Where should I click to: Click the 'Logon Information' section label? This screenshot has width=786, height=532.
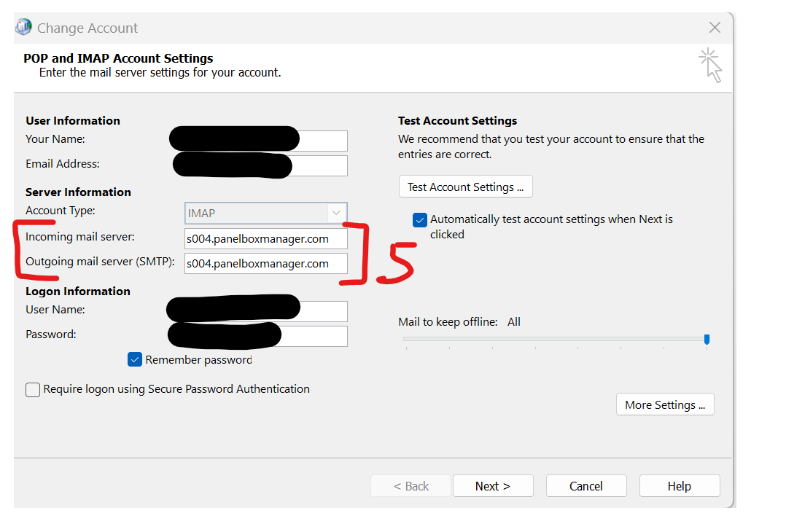(78, 291)
